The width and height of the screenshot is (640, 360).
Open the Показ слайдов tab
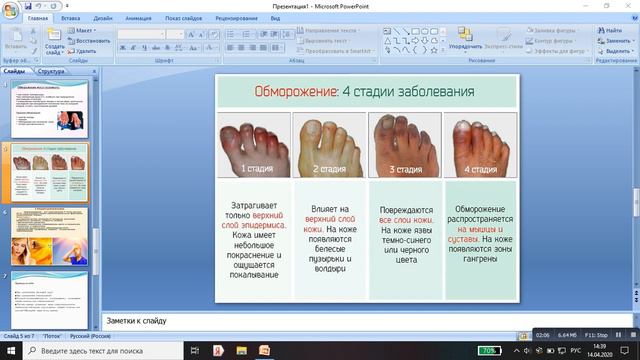[x=183, y=18]
